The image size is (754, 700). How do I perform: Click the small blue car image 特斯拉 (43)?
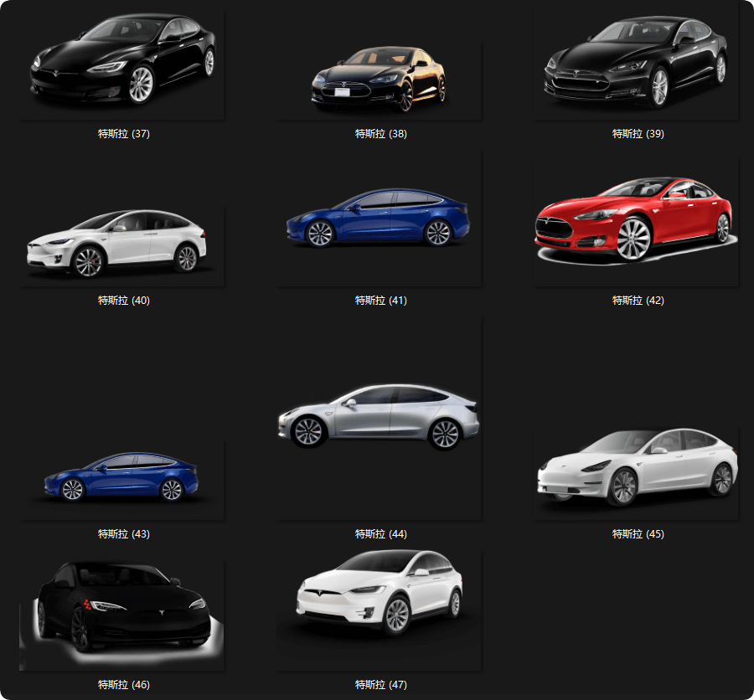click(122, 476)
